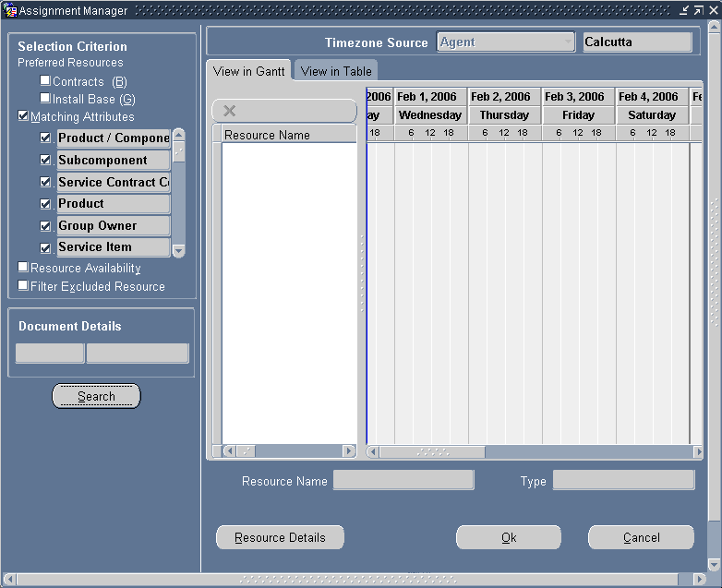Uncheck the Group Owner attribute checkbox
This screenshot has height=588, width=722.
[45, 225]
